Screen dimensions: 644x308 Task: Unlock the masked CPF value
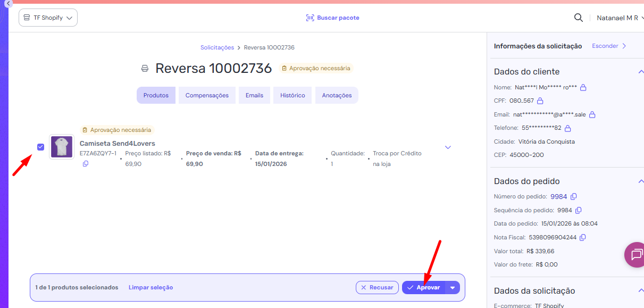(x=540, y=101)
